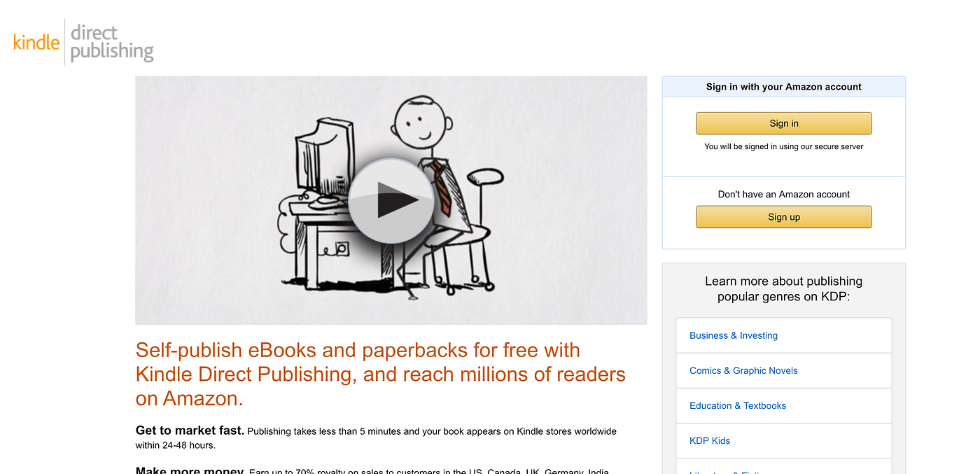Screen dimensions: 980x474
Task: Visit the KDP Kids link
Action: point(710,440)
